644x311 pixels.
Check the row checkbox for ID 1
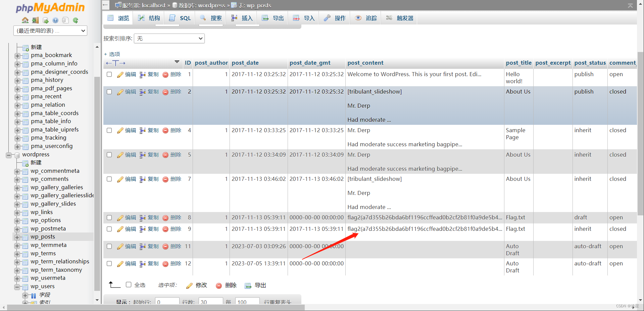[109, 74]
